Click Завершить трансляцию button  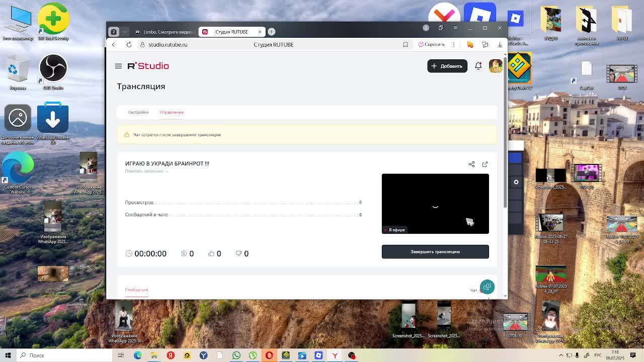click(435, 252)
